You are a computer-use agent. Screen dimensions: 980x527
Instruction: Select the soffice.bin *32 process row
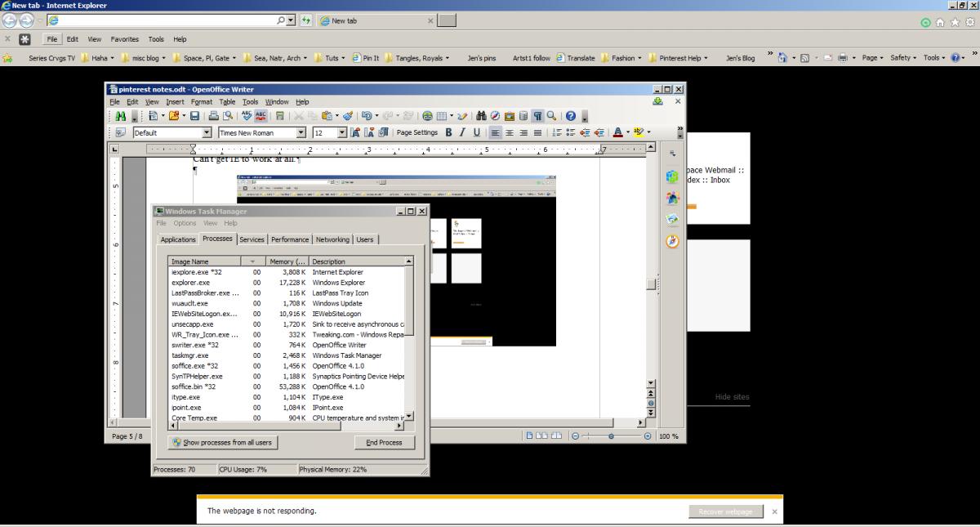click(x=287, y=386)
